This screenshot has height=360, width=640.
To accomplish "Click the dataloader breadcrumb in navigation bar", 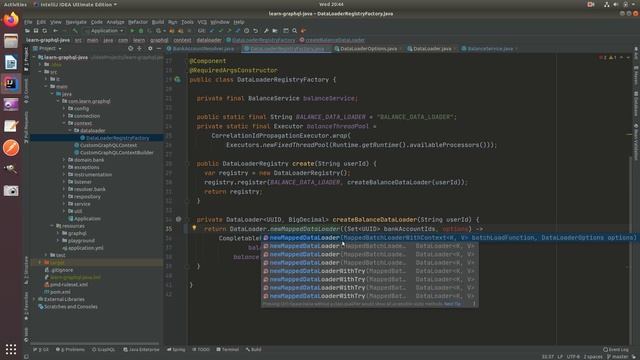I will (x=209, y=40).
